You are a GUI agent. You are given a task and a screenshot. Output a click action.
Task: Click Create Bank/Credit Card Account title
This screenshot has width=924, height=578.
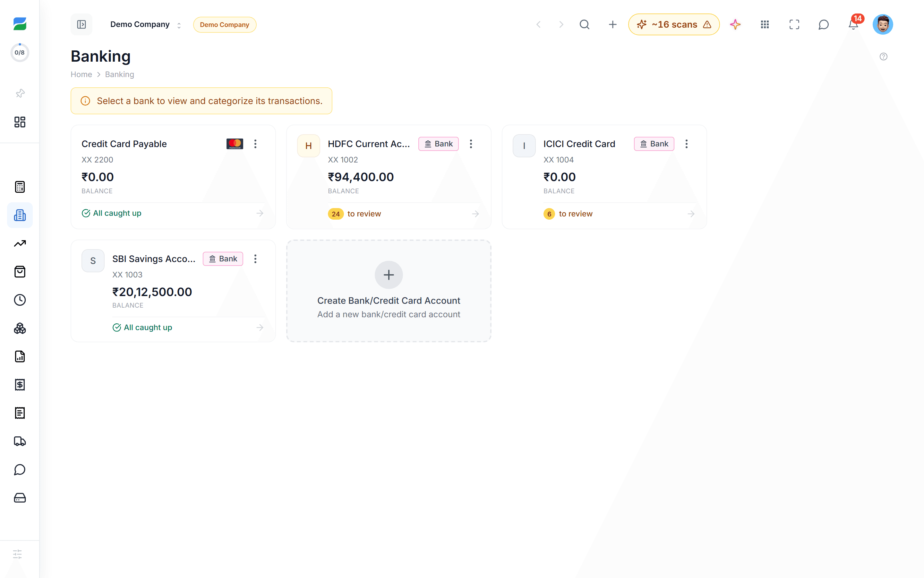point(389,301)
